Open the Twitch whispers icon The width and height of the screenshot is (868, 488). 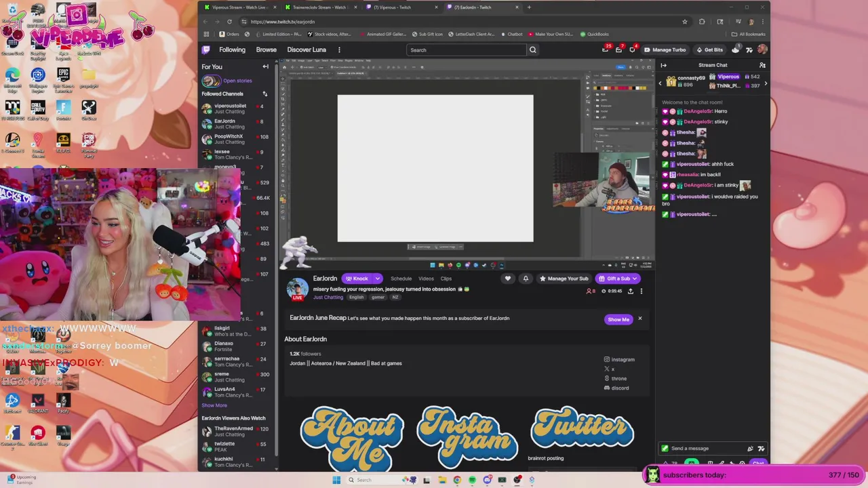pos(632,49)
